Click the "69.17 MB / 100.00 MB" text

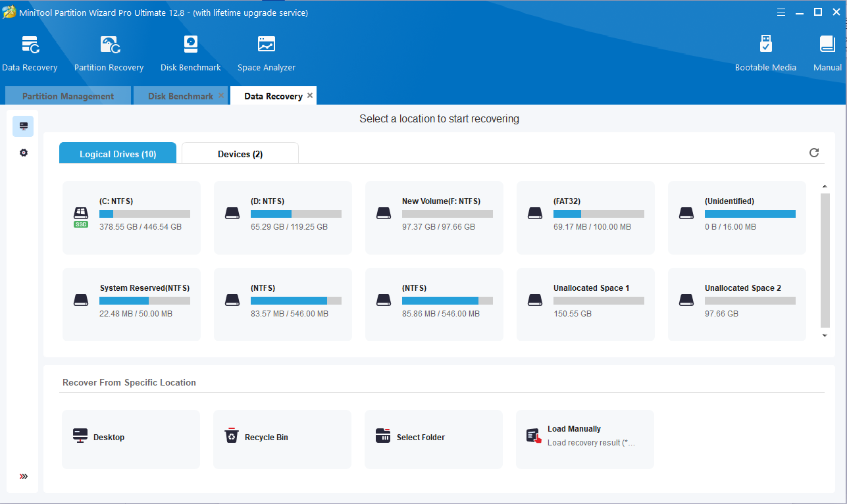(x=592, y=227)
